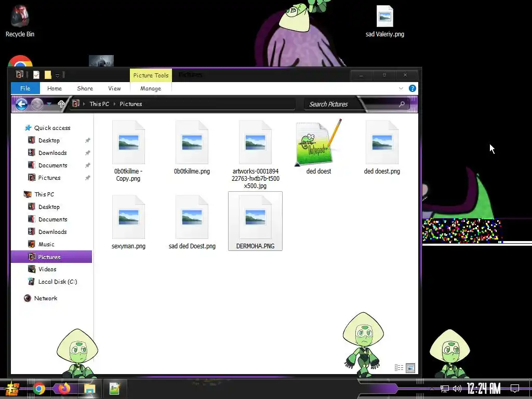Click the network tray icon
This screenshot has height=399, width=532.
(x=445, y=389)
